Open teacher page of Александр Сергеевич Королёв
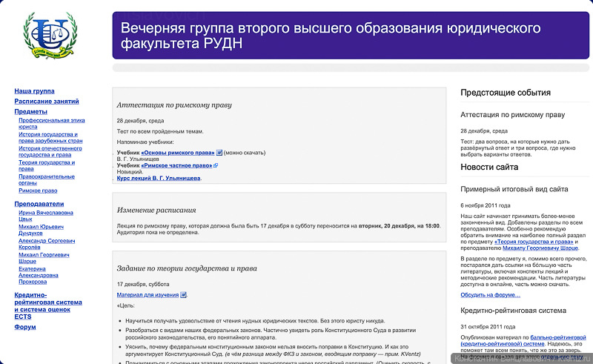 click(x=47, y=243)
